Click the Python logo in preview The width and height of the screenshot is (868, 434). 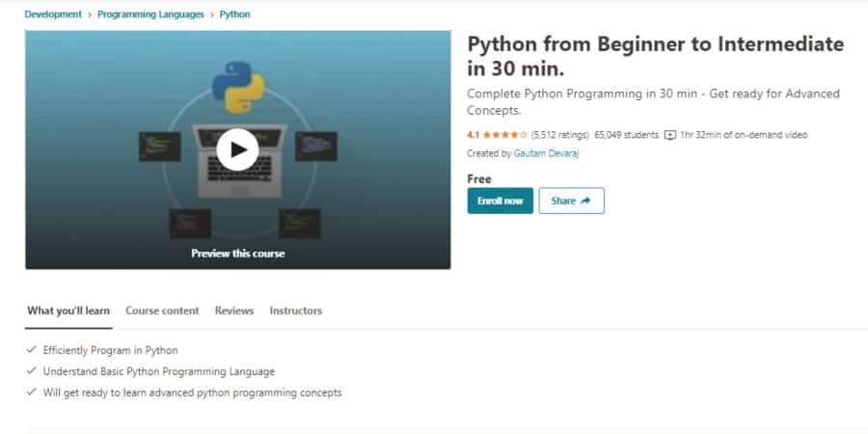tap(238, 88)
